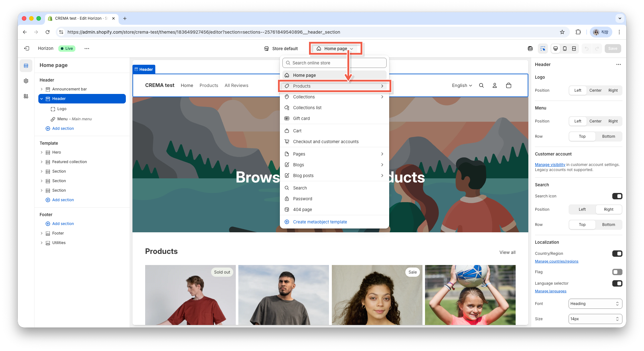644x351 pixels.
Task: Expand the Hero section in Template
Action: (42, 152)
